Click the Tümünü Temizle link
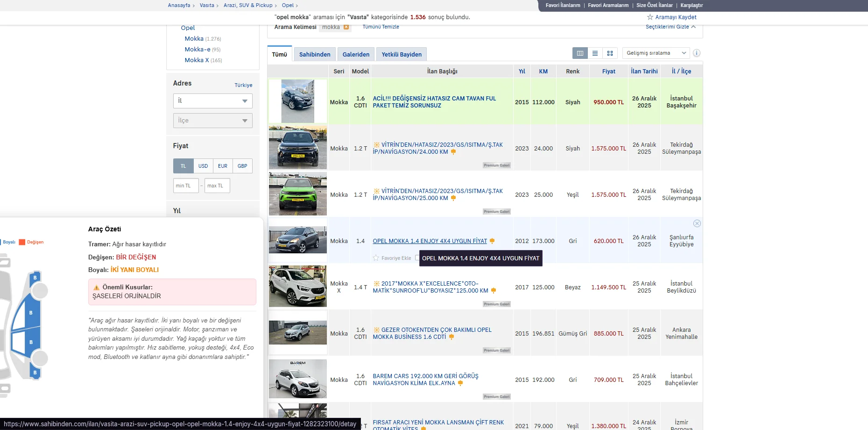The height and width of the screenshot is (430, 868). coord(381,27)
